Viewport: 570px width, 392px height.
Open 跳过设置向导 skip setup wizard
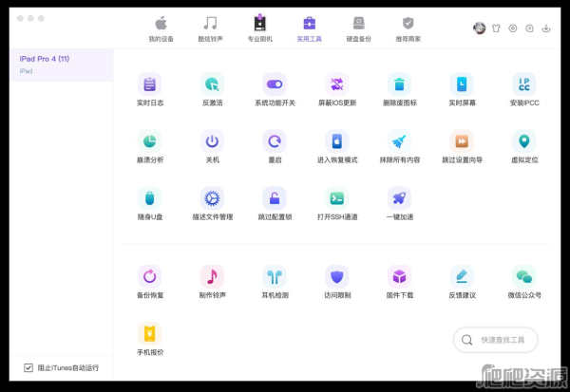pyautogui.click(x=462, y=141)
